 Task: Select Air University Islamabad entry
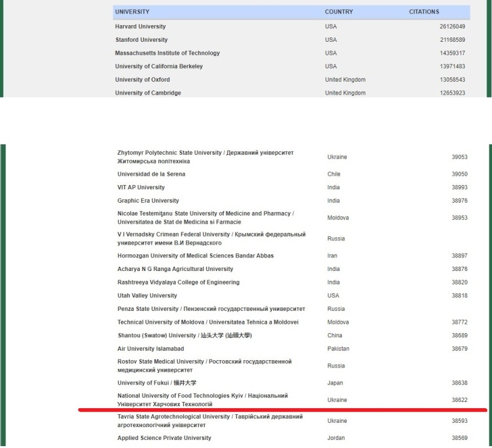pyautogui.click(x=151, y=348)
